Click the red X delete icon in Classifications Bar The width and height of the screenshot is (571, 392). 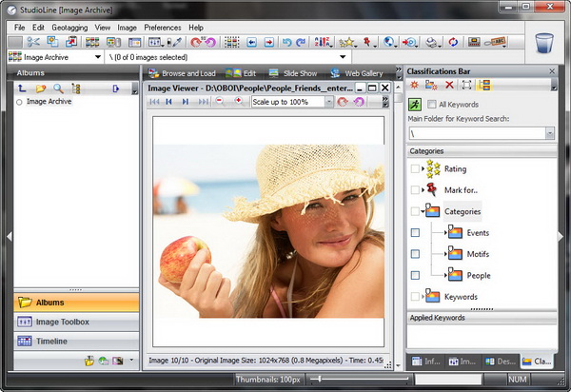[x=449, y=86]
